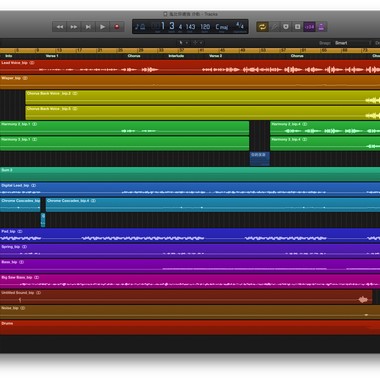Select the violet Bass_bip region
The image size is (380, 380).
190,266
